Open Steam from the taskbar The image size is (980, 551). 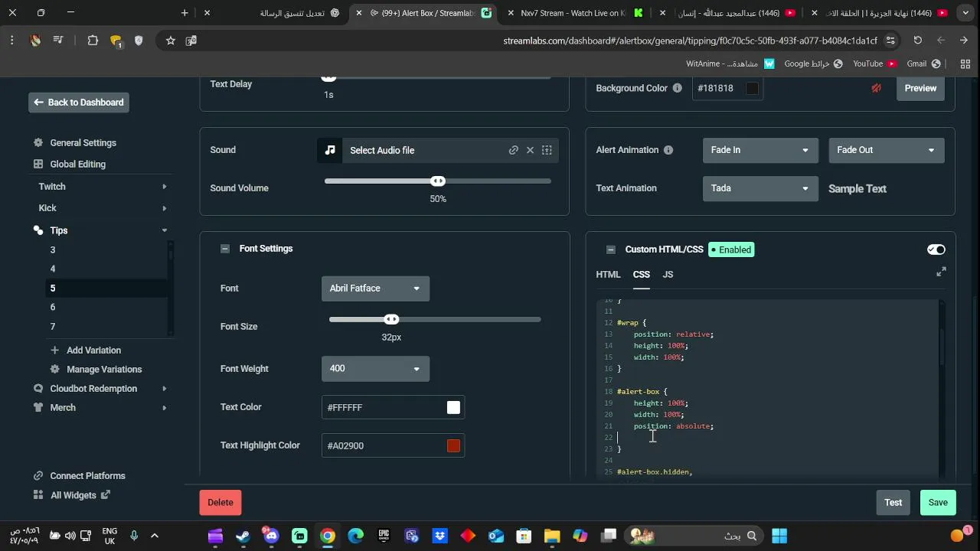point(243,536)
